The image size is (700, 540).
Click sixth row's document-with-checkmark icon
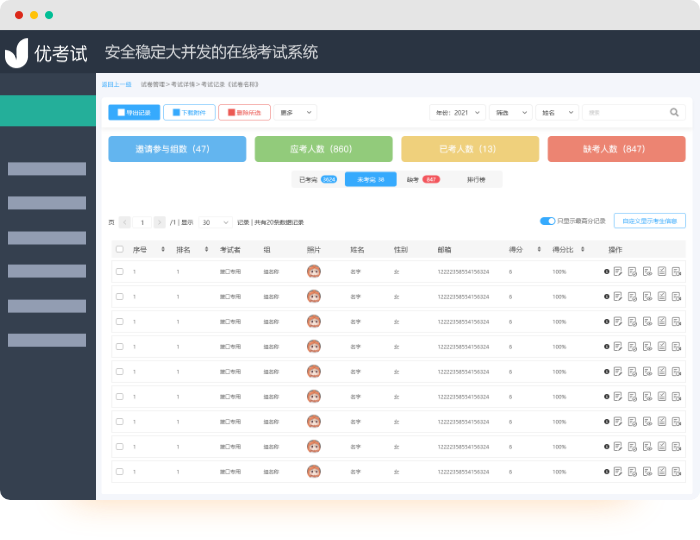click(632, 396)
